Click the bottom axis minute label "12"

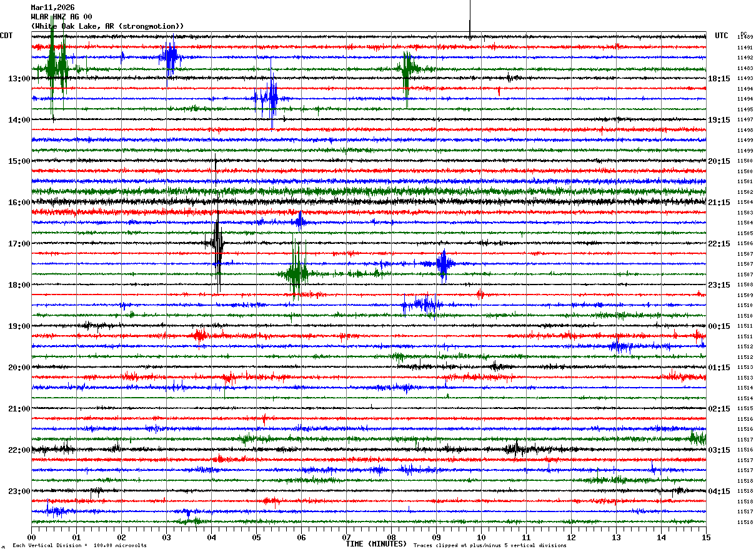coord(571,537)
